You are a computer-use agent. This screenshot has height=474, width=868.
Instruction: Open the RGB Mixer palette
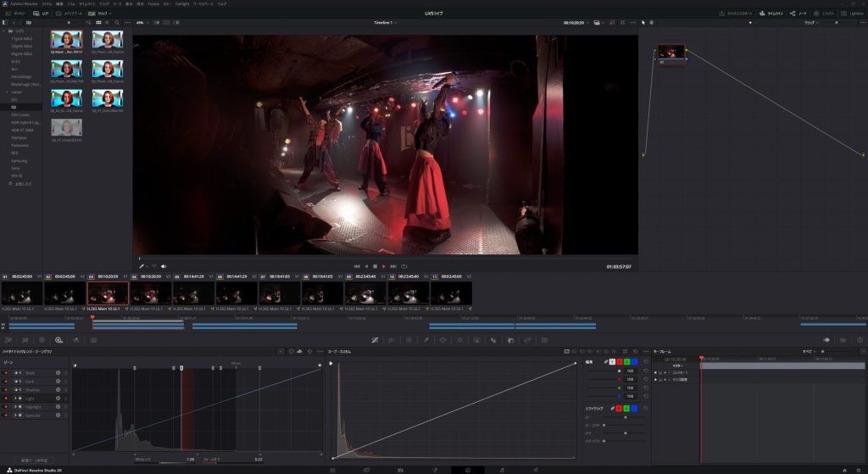pos(75,340)
